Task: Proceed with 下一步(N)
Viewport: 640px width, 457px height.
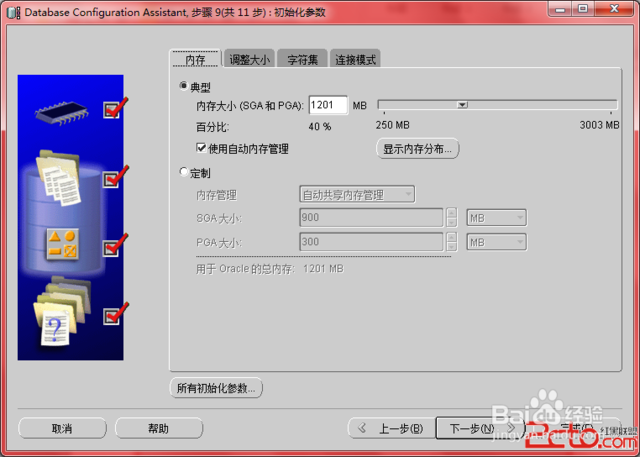Action: click(479, 428)
